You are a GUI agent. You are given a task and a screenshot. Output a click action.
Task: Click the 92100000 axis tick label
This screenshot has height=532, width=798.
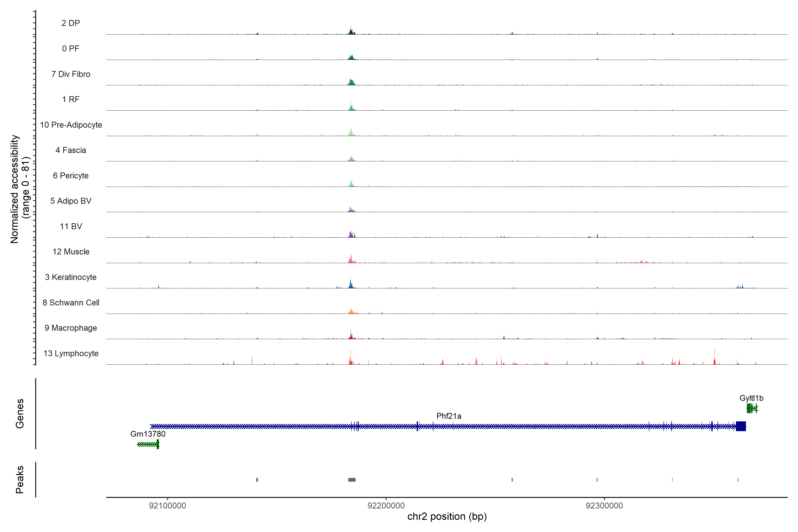point(168,506)
